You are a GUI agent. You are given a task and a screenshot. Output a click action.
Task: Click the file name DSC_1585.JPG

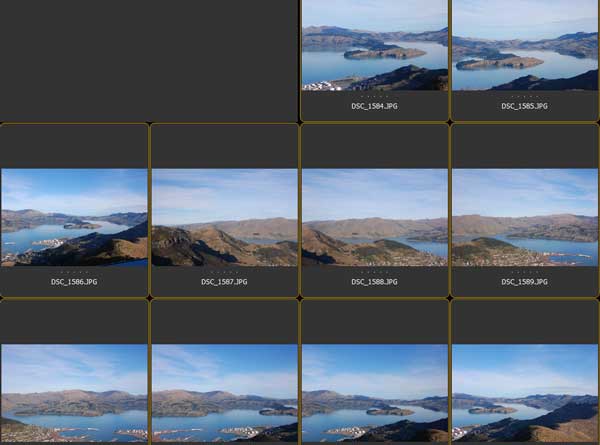point(525,106)
